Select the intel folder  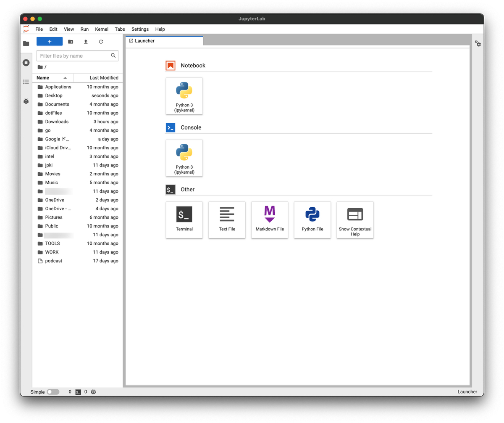(x=77, y=156)
